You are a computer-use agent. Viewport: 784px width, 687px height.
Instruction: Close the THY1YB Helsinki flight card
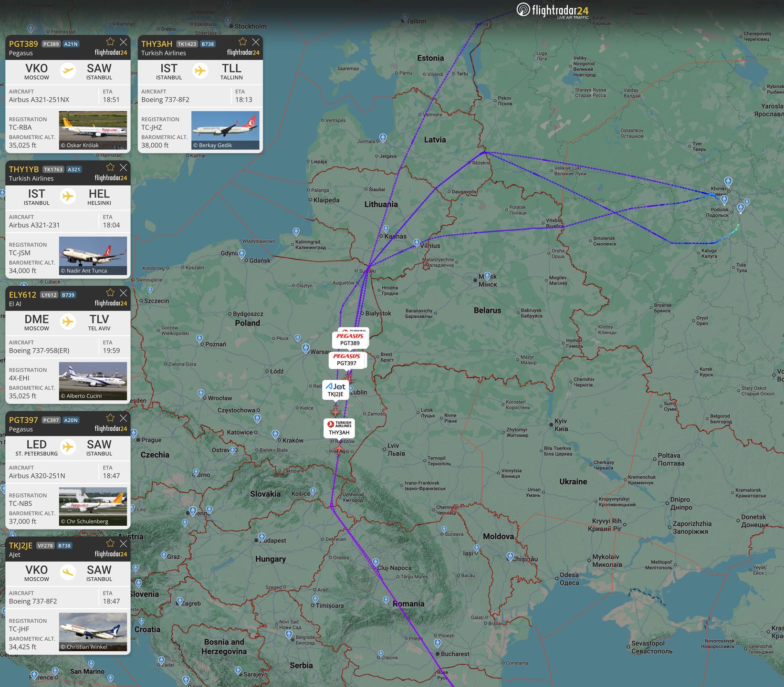pos(124,167)
